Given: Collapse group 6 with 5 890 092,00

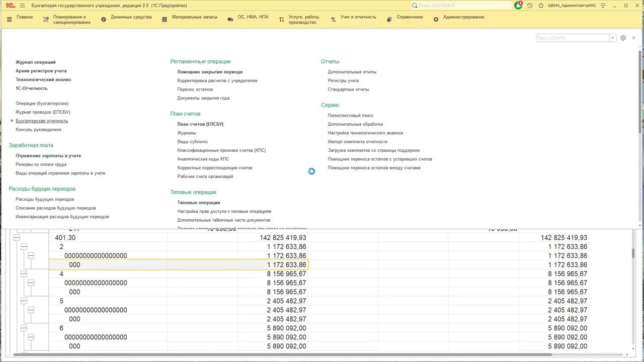Looking at the screenshot, I should 24,328.
